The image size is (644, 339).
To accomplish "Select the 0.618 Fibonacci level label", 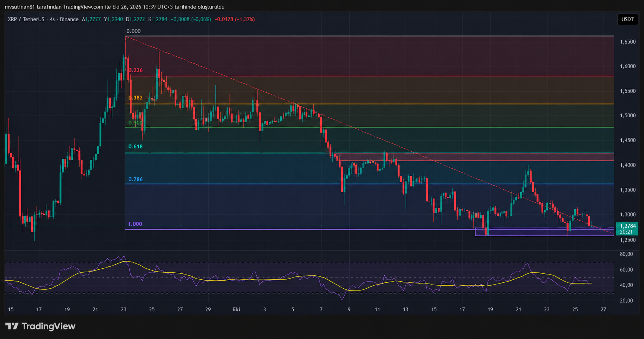I will (x=136, y=147).
